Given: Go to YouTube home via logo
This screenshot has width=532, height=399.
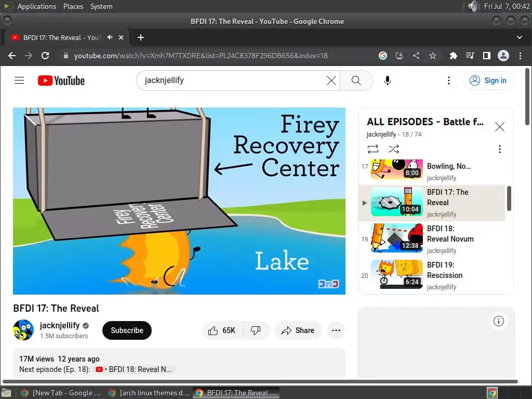Looking at the screenshot, I should [61, 81].
